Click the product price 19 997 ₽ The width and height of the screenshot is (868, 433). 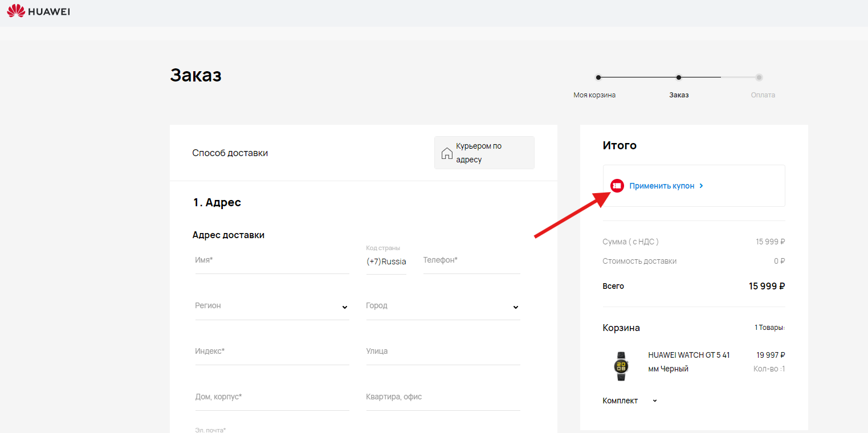[x=771, y=355]
